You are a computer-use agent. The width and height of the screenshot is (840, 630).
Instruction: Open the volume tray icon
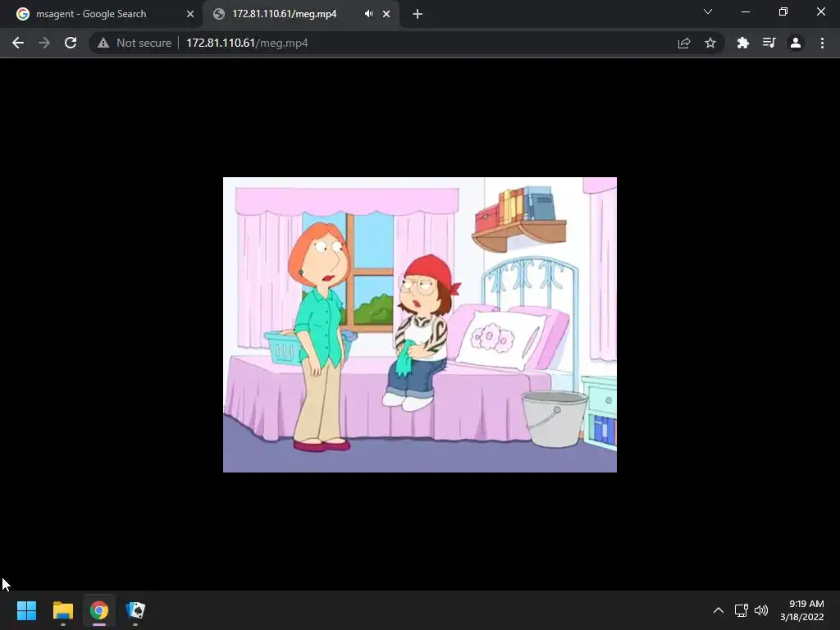coord(760,610)
